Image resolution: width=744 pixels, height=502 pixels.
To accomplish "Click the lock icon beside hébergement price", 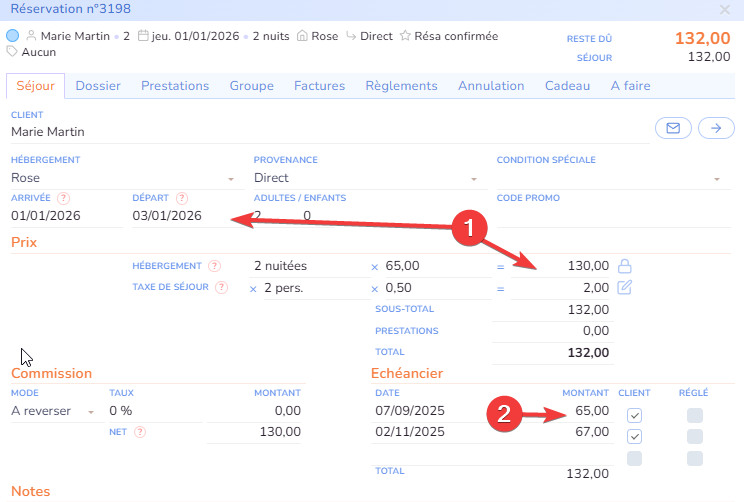I will point(625,266).
